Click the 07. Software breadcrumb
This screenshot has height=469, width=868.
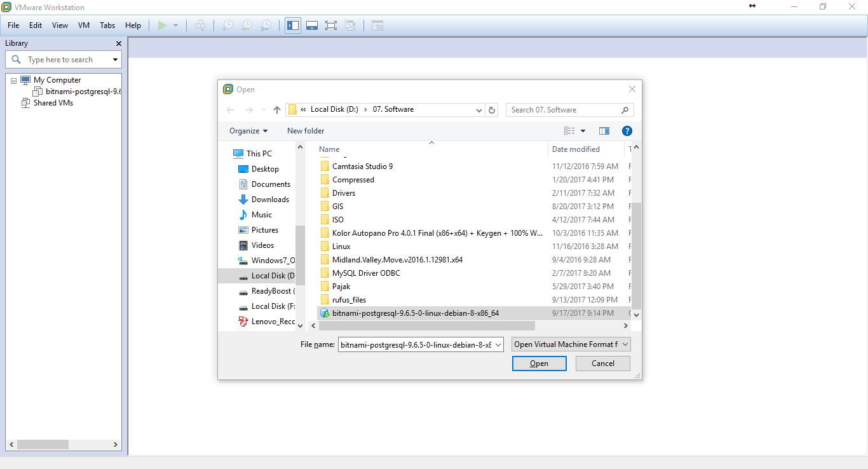[x=393, y=109]
